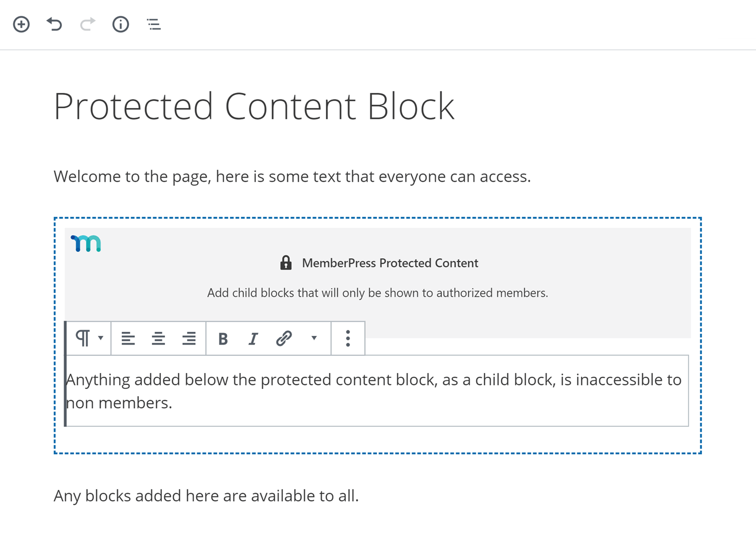This screenshot has height=537, width=756.
Task: Click the MemberPress logo icon
Action: (86, 243)
